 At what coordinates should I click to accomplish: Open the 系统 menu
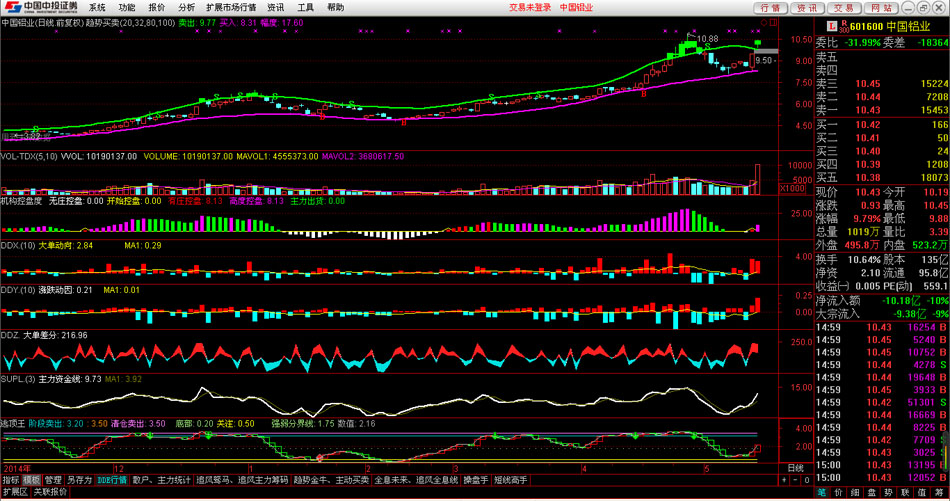click(97, 7)
